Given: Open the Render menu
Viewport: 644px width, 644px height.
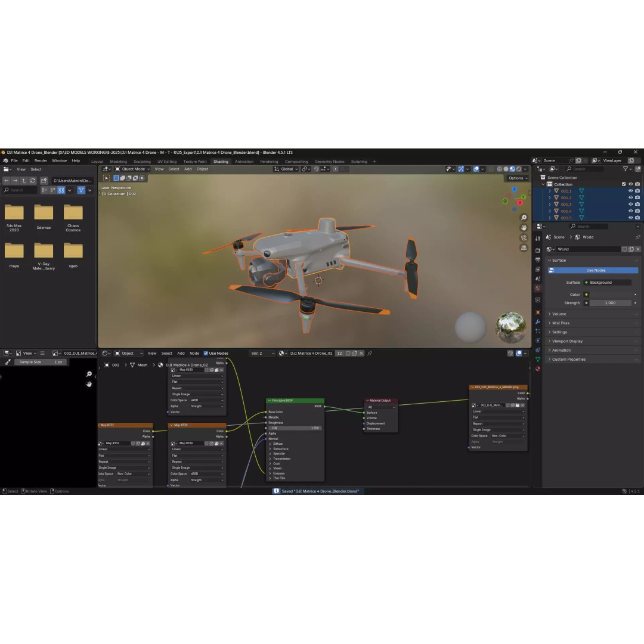Looking at the screenshot, I should coord(41,160).
